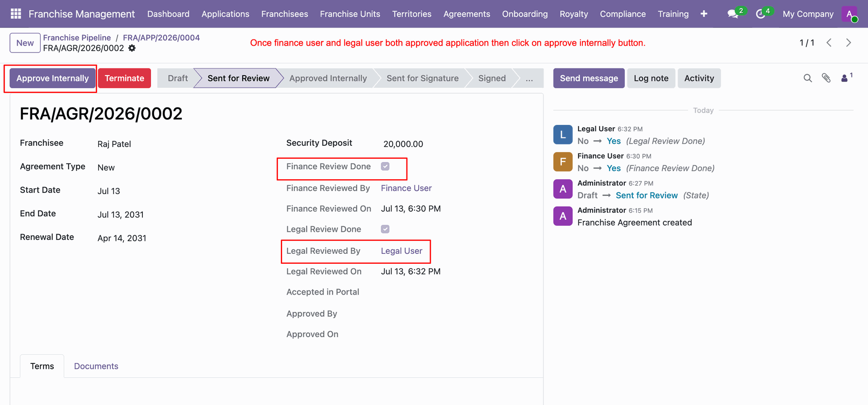
Task: Click the Log note button
Action: pyautogui.click(x=651, y=78)
